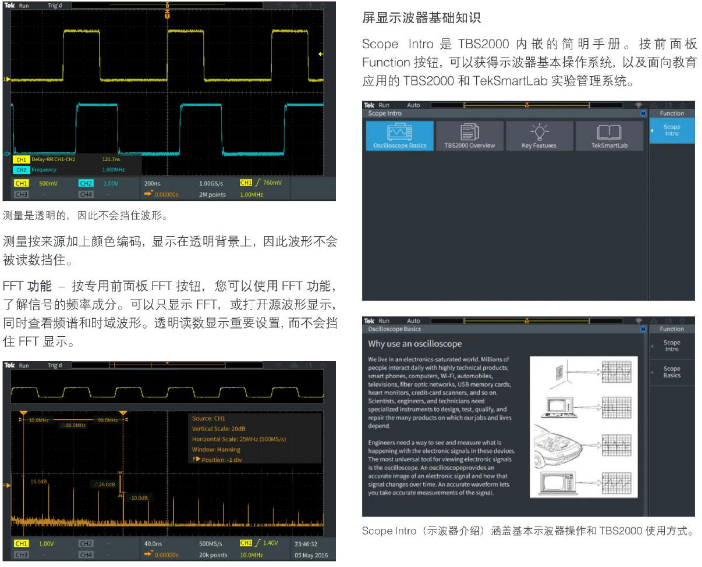Click the yellow trigger level arrow at right edge
This screenshot has width=702, height=567.
pos(320,52)
